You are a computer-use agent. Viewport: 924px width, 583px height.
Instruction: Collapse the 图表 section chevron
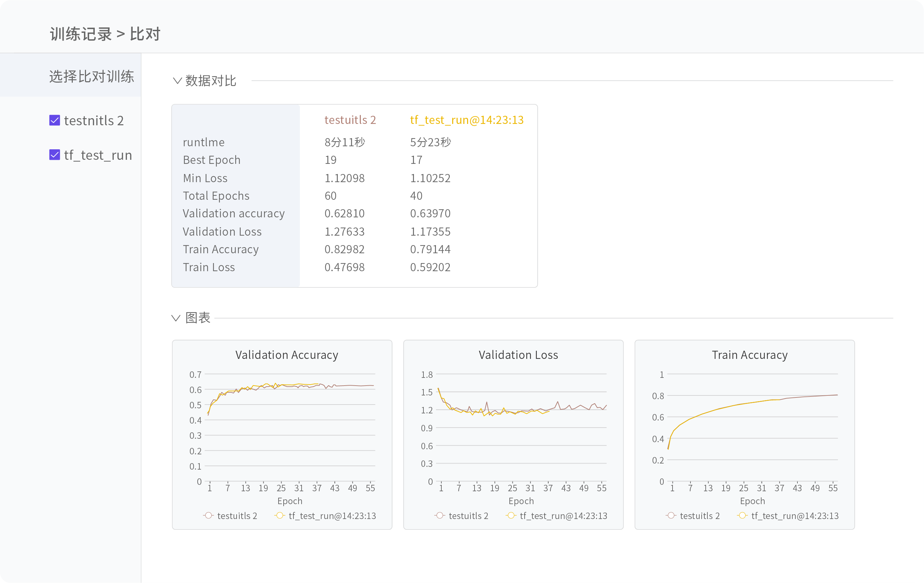click(176, 318)
